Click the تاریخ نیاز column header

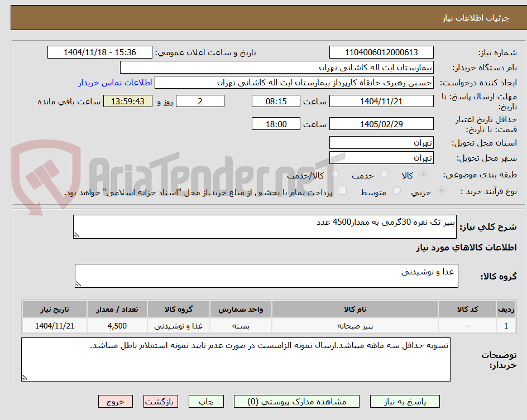click(55, 309)
